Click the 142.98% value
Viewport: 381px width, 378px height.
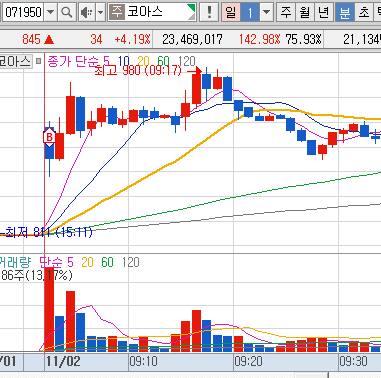pos(259,39)
